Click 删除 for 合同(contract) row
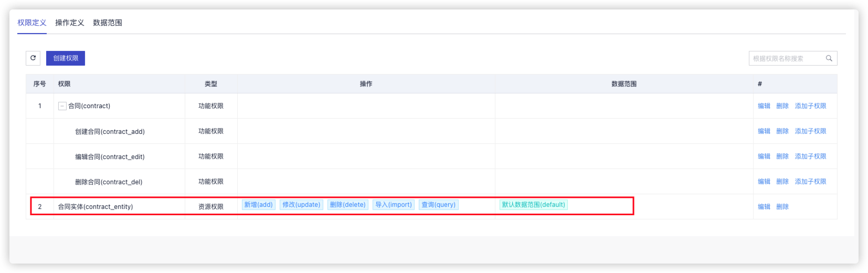The height and width of the screenshot is (273, 868). (782, 106)
